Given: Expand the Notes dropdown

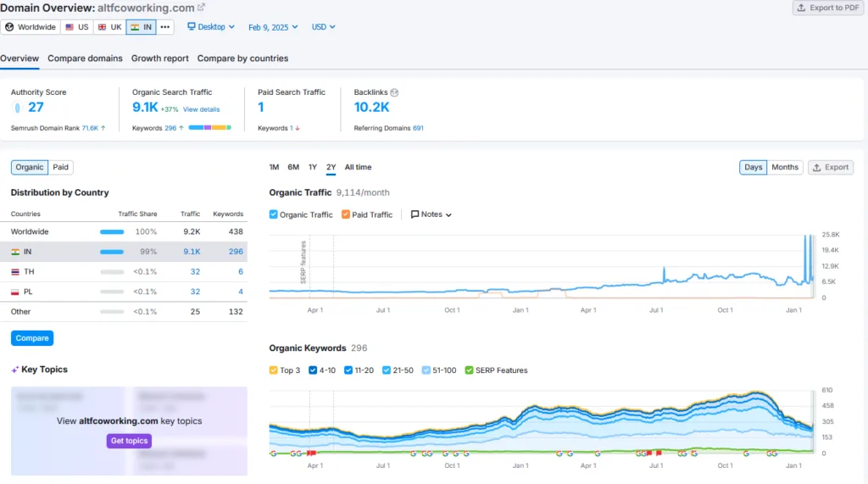Looking at the screenshot, I should point(431,214).
